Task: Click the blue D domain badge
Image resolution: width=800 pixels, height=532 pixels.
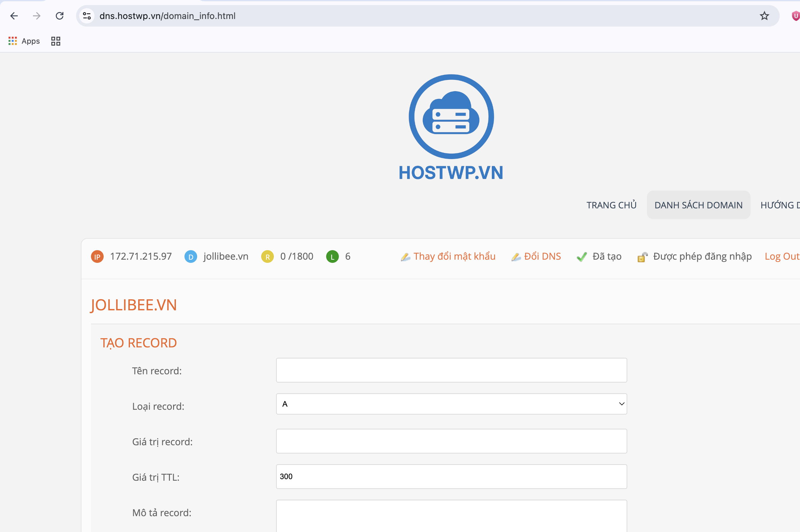Action: (190, 256)
